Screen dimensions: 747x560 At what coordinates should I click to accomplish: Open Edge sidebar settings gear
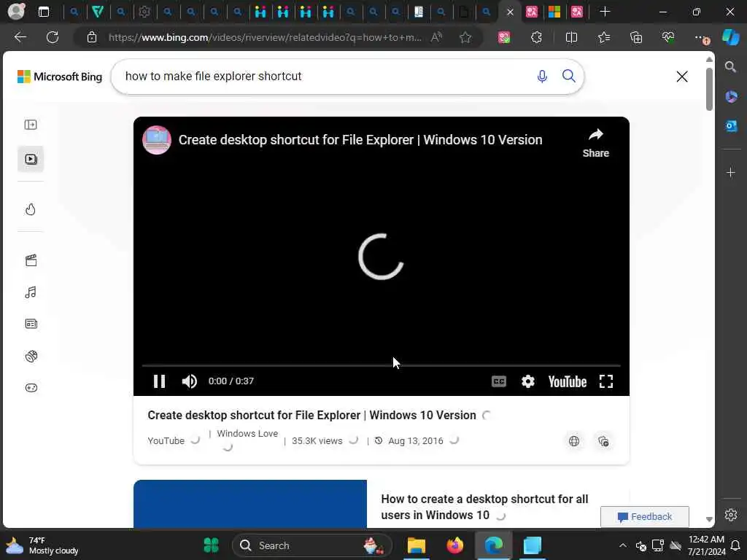pos(731,515)
